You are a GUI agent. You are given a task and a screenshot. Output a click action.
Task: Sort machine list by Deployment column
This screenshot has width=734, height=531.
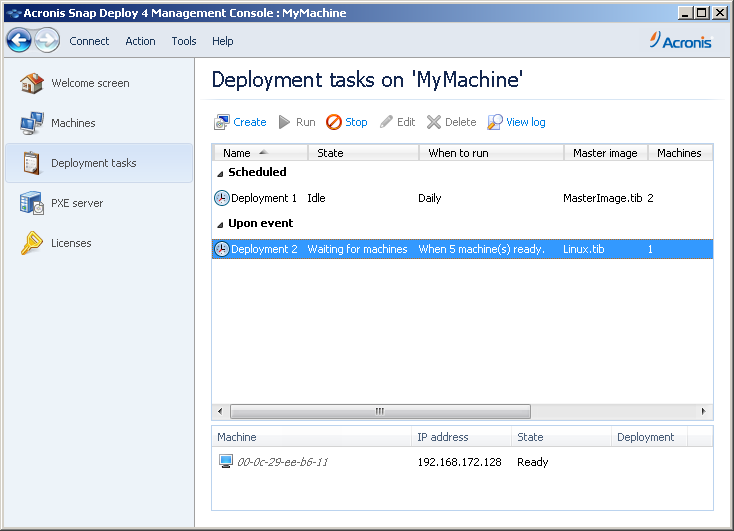coord(649,437)
